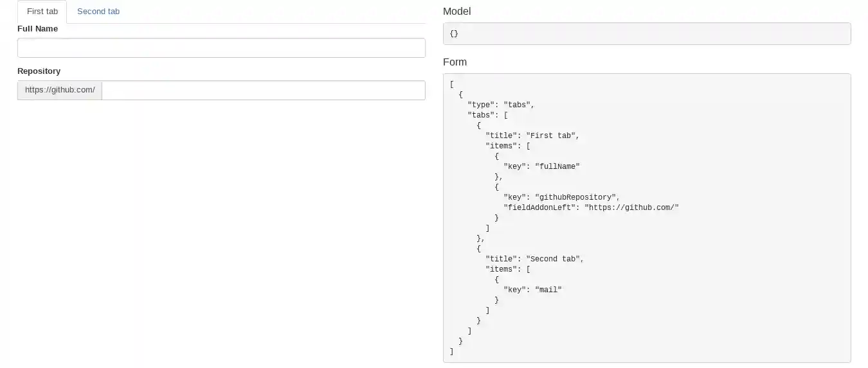Select the First tab

[42, 12]
